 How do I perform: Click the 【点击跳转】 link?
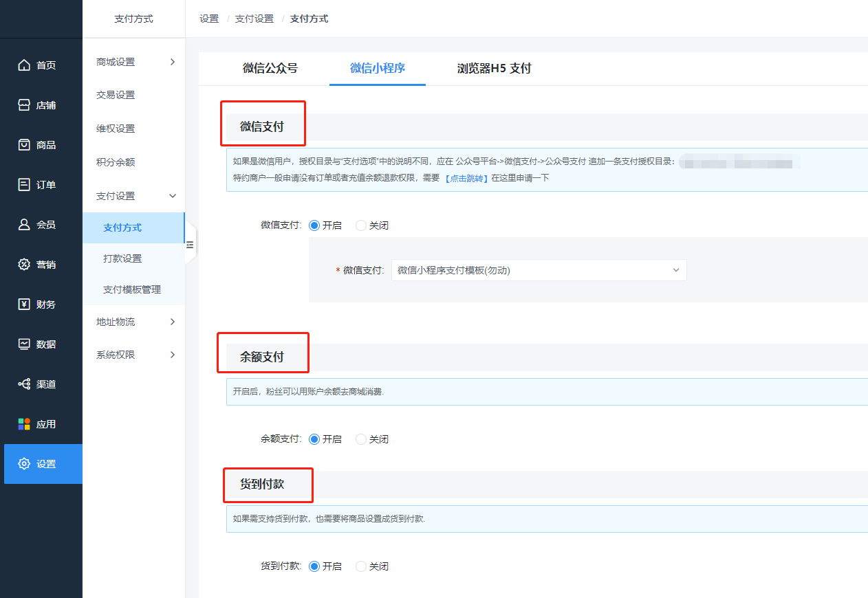pyautogui.click(x=466, y=178)
